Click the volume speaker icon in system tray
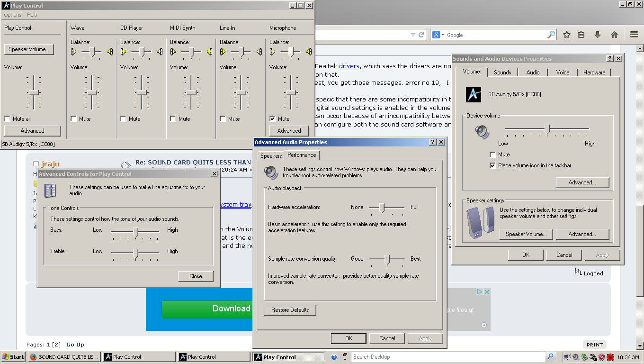644x364 pixels. (x=575, y=357)
